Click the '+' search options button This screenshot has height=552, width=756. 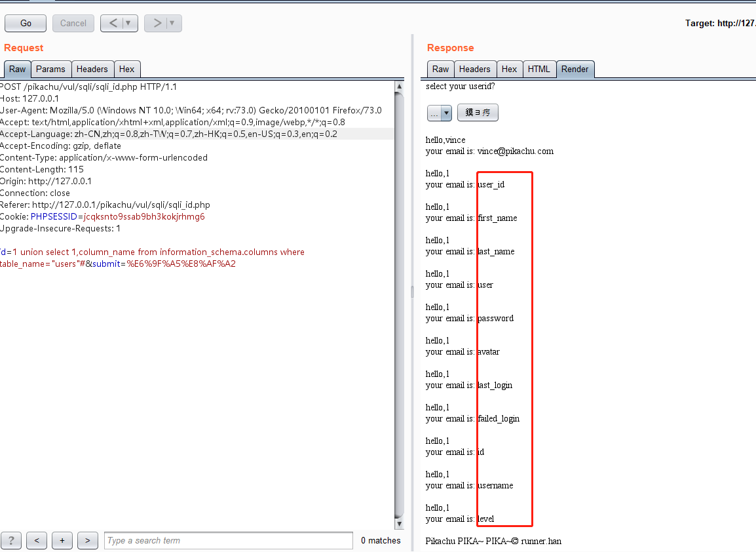(62, 540)
